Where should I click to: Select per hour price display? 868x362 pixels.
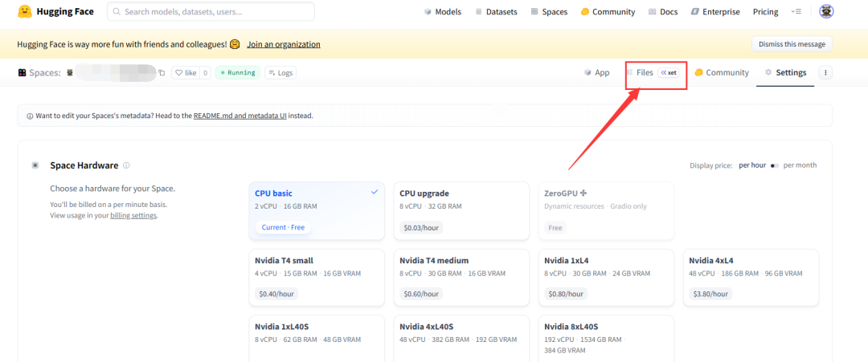click(x=752, y=165)
